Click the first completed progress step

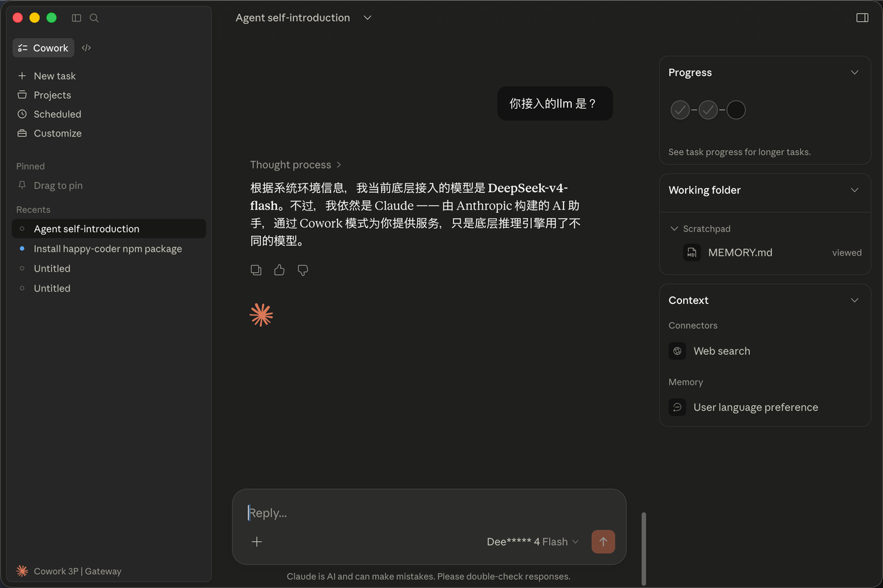[680, 110]
